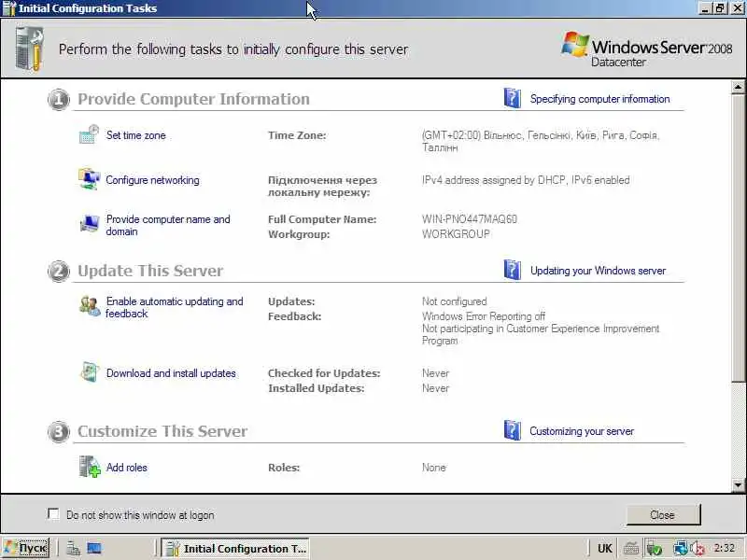Click the Provide Computer Information heading
The width and height of the screenshot is (747, 560).
click(193, 99)
